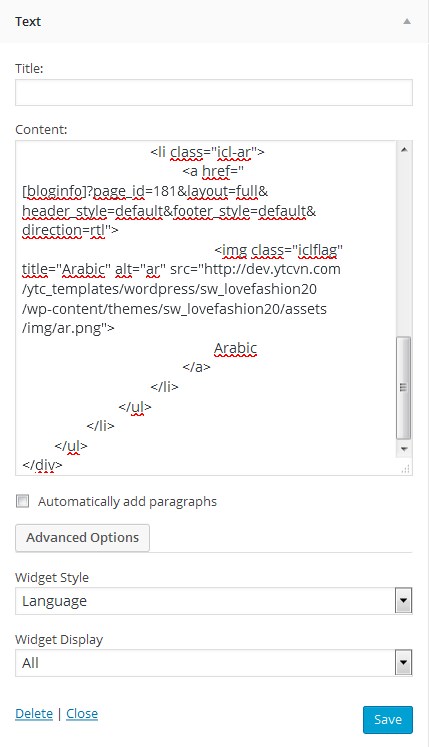Click the scrollbar track above the thumb
429x747 pixels.
[x=404, y=247]
